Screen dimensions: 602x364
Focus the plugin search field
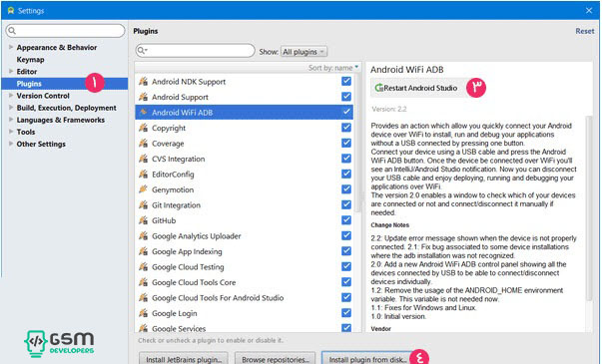(195, 51)
